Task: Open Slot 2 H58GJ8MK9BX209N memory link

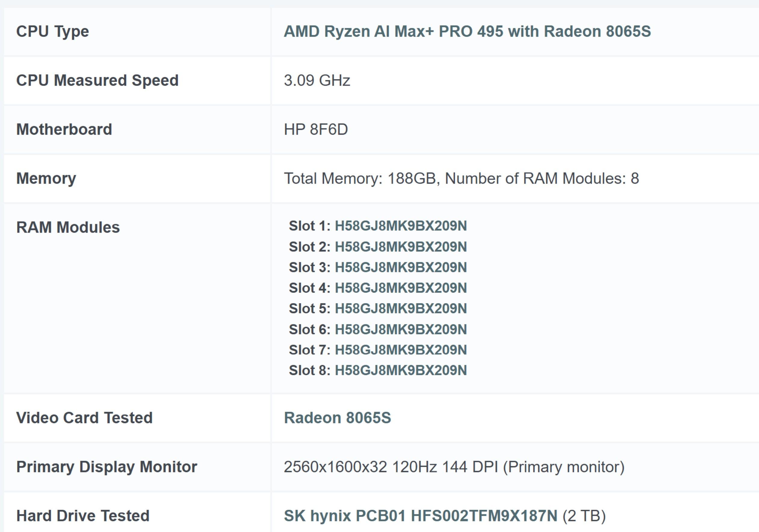Action: (401, 247)
